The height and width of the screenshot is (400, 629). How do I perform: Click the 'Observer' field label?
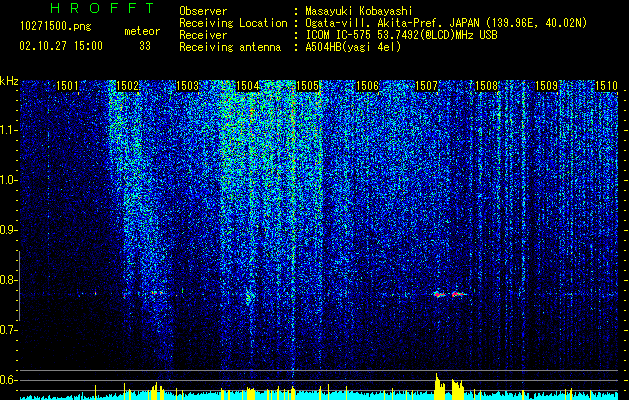tap(203, 11)
